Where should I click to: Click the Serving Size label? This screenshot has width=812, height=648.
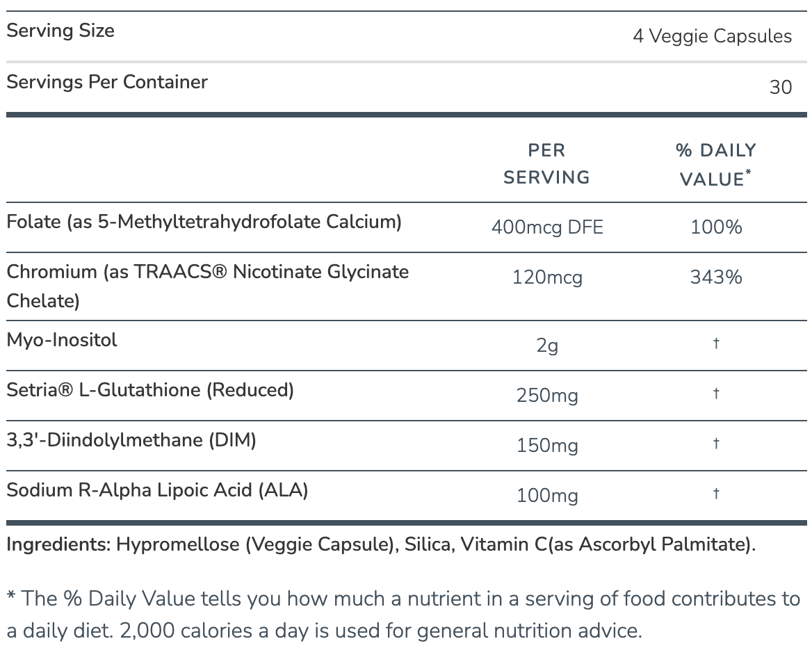pos(60,31)
